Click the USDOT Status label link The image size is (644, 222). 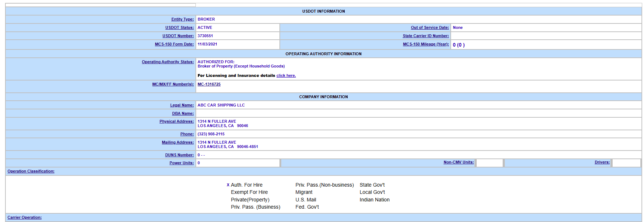(180, 28)
